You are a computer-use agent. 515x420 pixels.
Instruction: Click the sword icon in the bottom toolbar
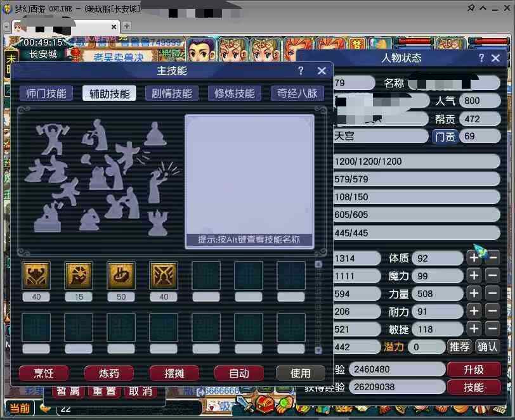(x=245, y=404)
